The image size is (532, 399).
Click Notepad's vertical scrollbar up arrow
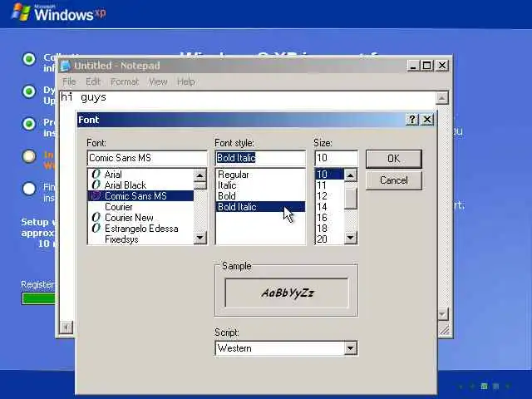point(441,98)
